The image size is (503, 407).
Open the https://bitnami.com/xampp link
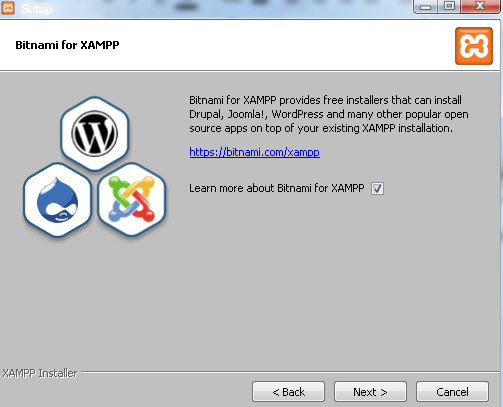tap(255, 152)
